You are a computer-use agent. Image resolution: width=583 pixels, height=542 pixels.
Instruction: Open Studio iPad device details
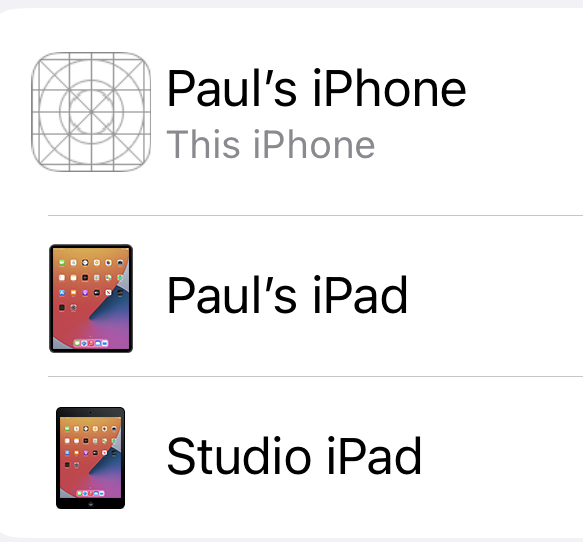294,456
